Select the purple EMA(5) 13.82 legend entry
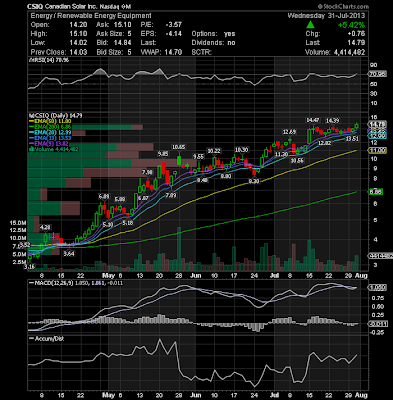The width and height of the screenshot is (393, 400). click(50, 144)
